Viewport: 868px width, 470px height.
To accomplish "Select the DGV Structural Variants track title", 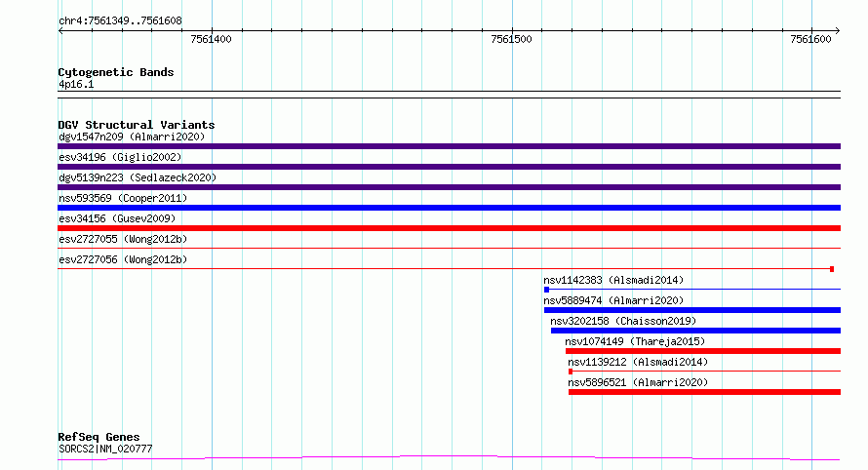I will click(137, 125).
